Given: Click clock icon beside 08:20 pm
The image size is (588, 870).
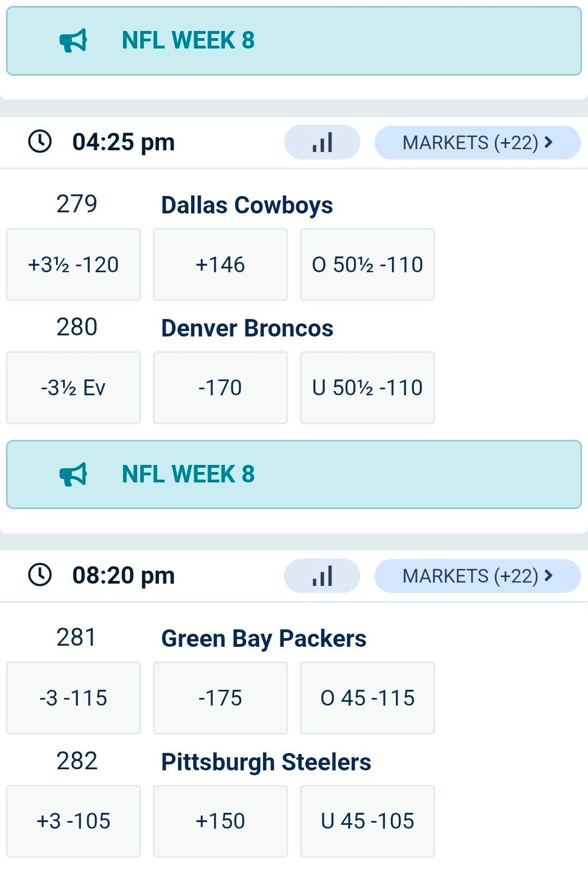Looking at the screenshot, I should 40,575.
